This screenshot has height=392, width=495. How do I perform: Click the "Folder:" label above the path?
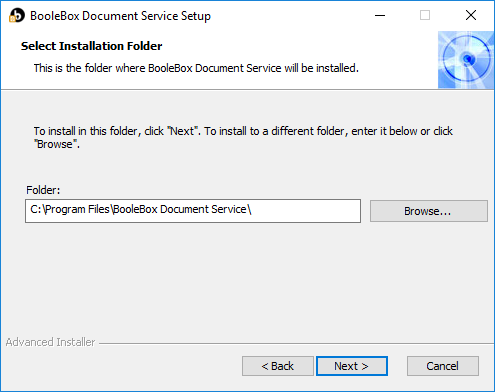tap(43, 190)
